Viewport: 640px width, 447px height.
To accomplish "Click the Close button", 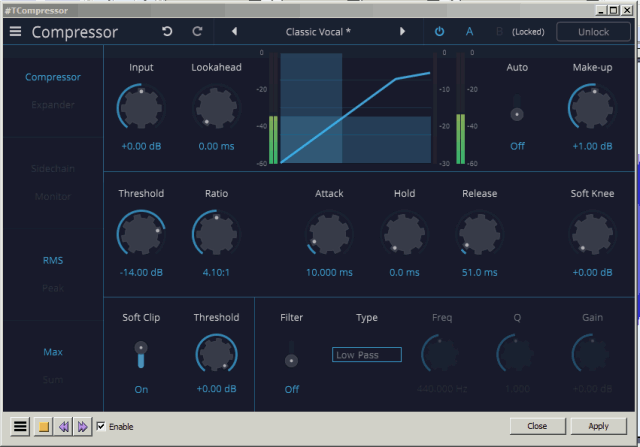I will click(537, 426).
